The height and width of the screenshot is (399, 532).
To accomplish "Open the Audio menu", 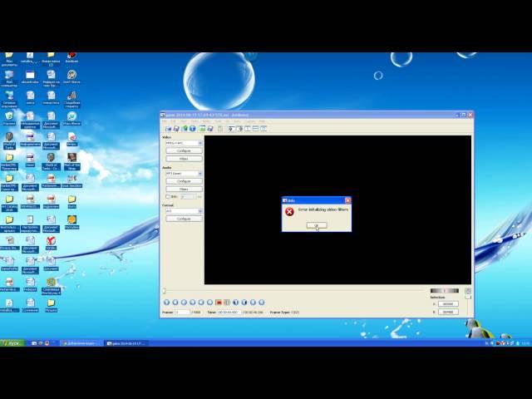I will (206, 121).
